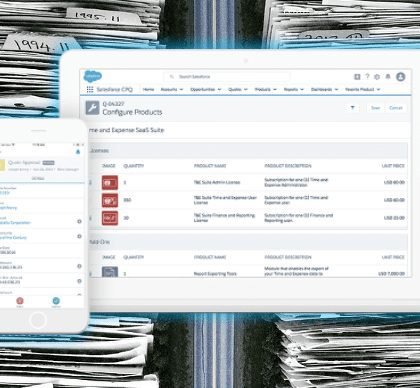View the notifications bell in header

click(x=388, y=77)
